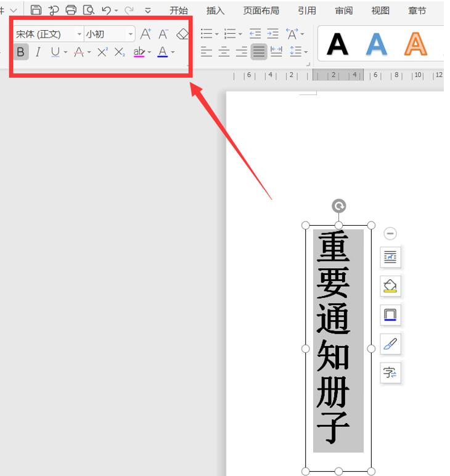Screen dimensions: 450x476
Task: Toggle strikethrough text button
Action: (x=79, y=52)
